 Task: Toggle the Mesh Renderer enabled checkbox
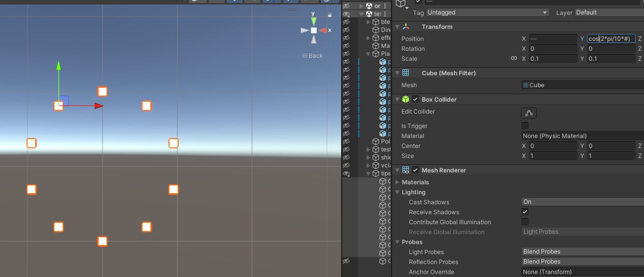(415, 170)
